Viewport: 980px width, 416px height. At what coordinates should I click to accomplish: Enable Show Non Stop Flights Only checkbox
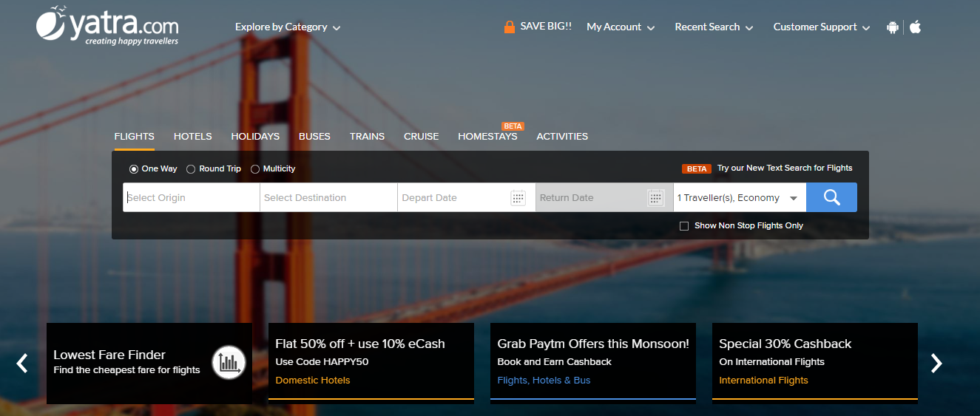(684, 226)
